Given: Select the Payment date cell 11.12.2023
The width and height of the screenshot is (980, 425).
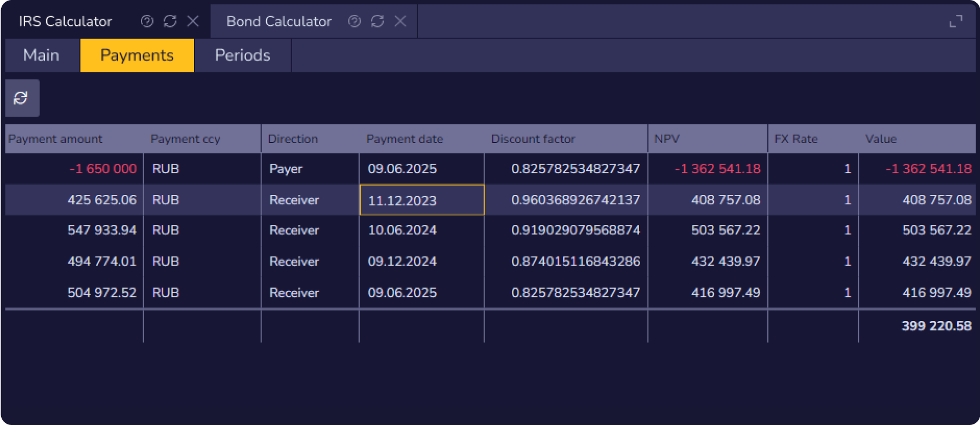Looking at the screenshot, I should [421, 200].
